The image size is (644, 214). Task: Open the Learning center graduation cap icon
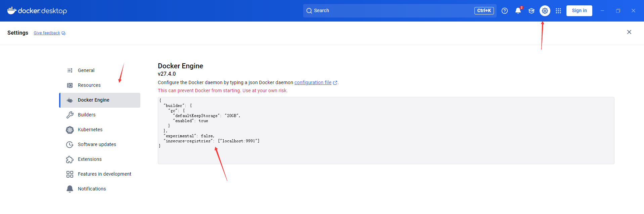532,11
